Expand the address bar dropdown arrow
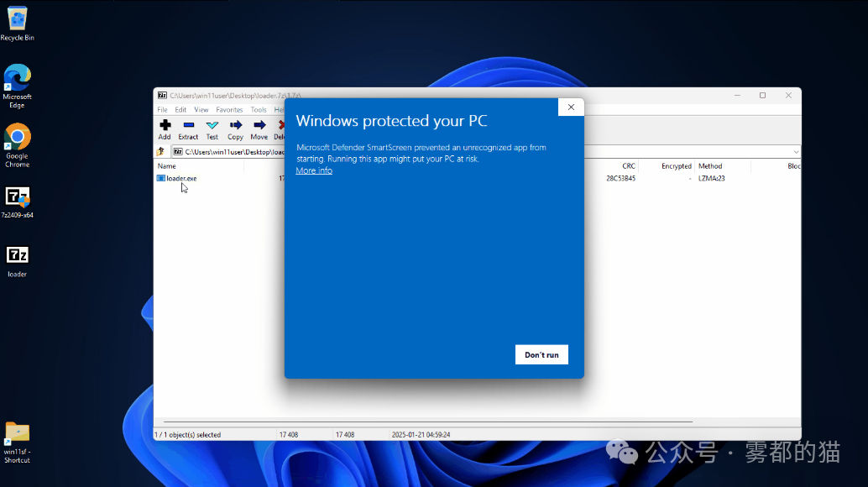 tap(796, 152)
